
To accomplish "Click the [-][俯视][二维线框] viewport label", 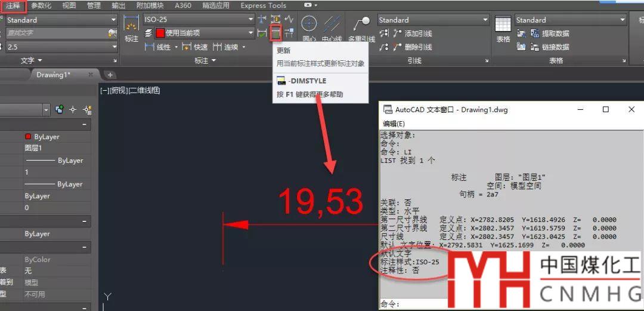I will (x=130, y=91).
